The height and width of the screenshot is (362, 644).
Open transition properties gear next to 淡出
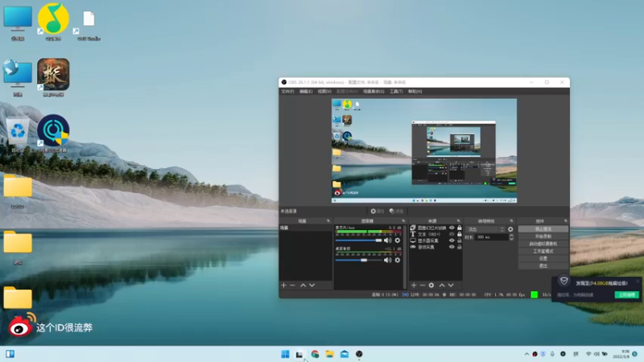coord(510,229)
